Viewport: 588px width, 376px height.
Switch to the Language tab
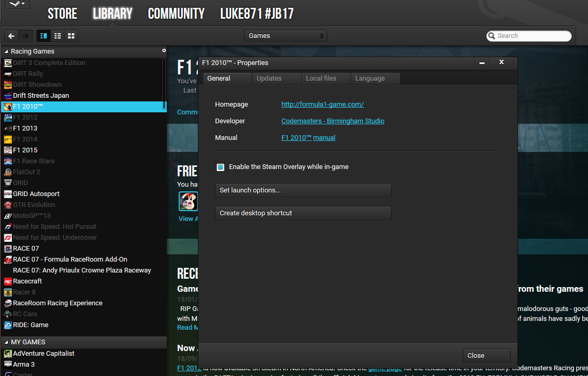pyautogui.click(x=376, y=79)
